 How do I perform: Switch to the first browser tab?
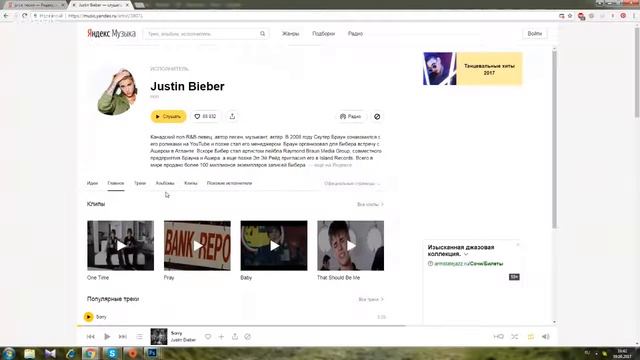coord(35,5)
